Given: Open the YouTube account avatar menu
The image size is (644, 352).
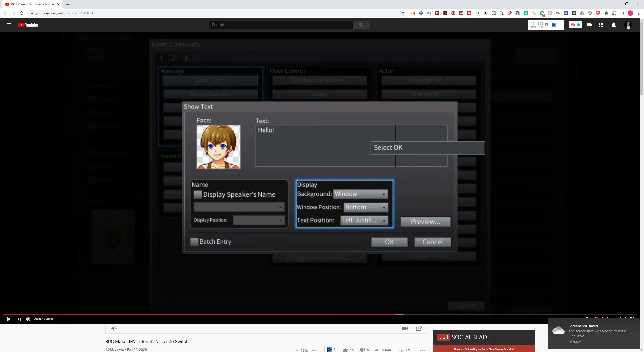Looking at the screenshot, I should coord(628,25).
